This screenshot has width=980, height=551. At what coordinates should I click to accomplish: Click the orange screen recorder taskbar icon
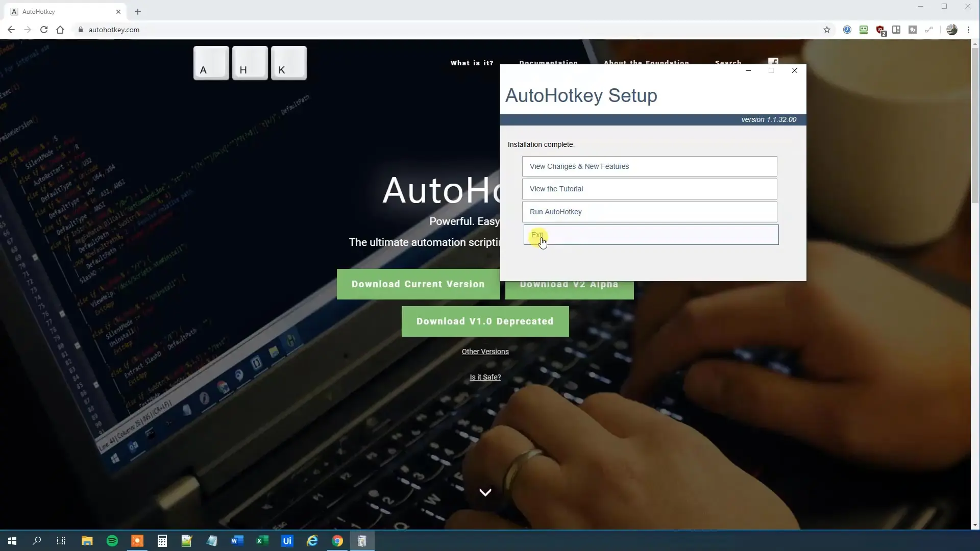point(137,541)
